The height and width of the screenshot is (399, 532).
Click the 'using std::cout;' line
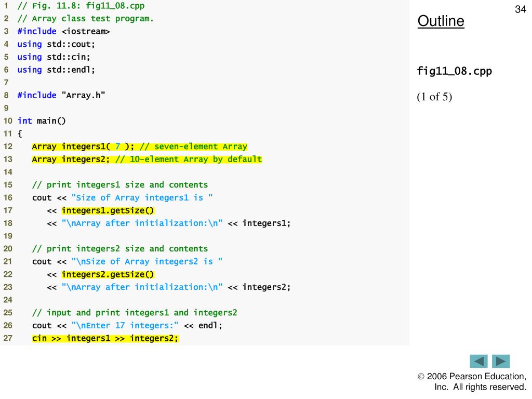56,44
